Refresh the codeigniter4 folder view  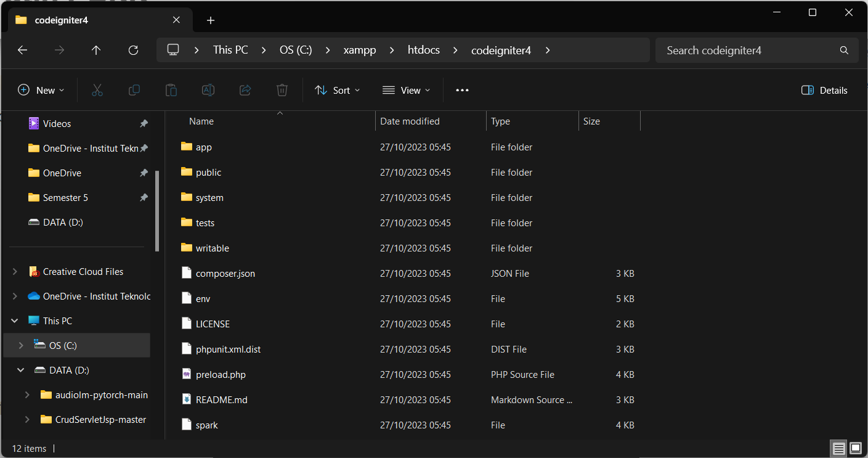tap(133, 50)
